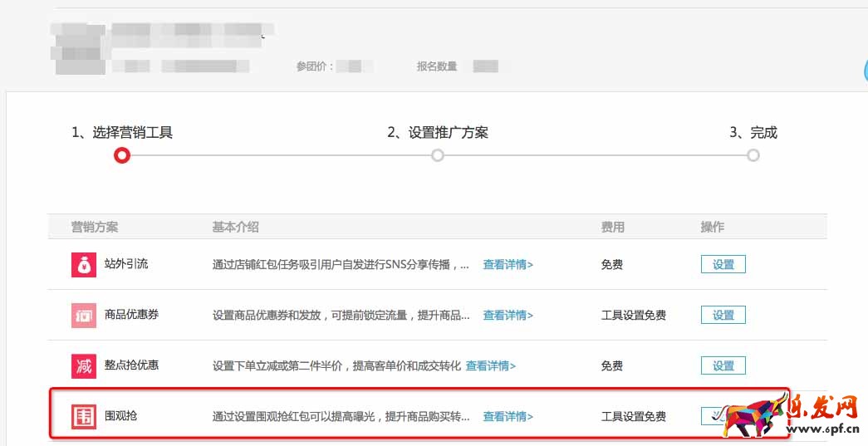The width and height of the screenshot is (868, 446).
Task: Click the 商品优惠券 pink coupon icon
Action: 84,315
